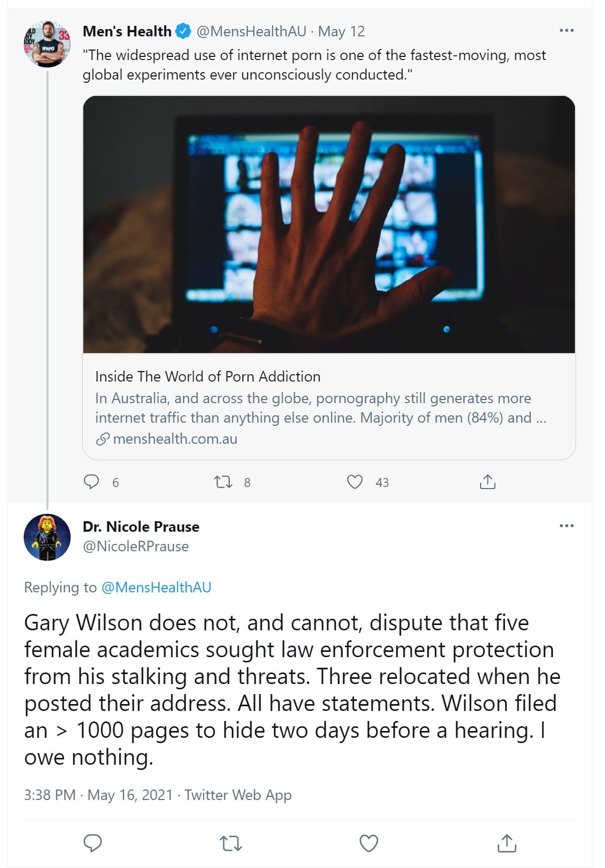This screenshot has height=868, width=605.
Task: Share Dr. Nicole Prause's reply
Action: [x=506, y=843]
